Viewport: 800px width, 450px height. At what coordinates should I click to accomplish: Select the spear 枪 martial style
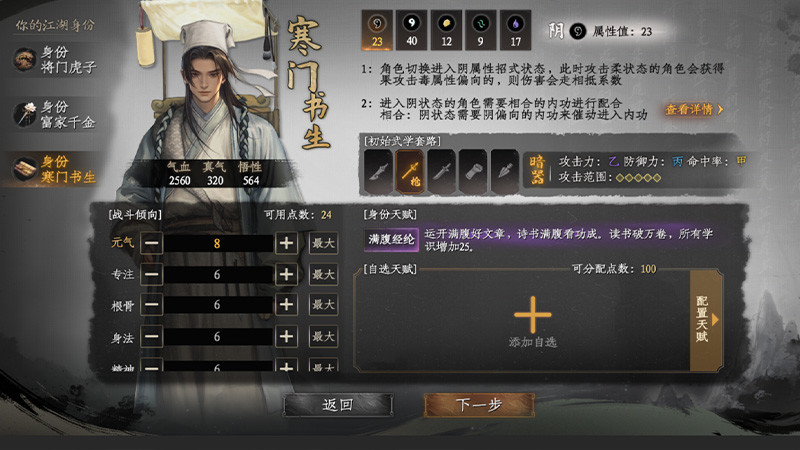coord(410,171)
